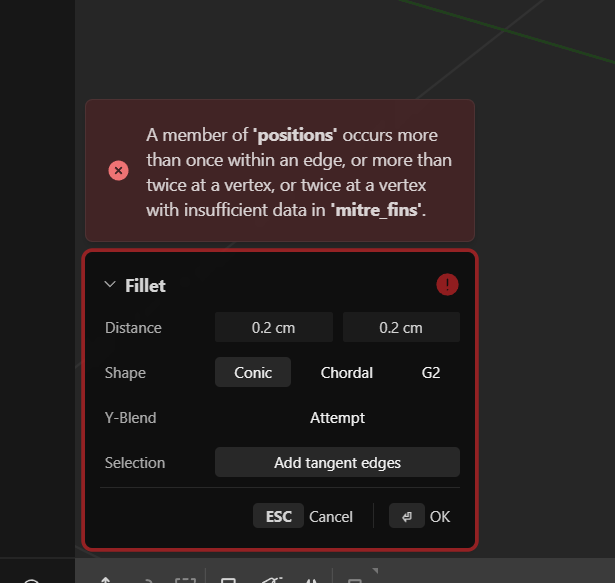Dismiss the positions error message icon
Viewport: 615px width, 583px height.
click(118, 171)
